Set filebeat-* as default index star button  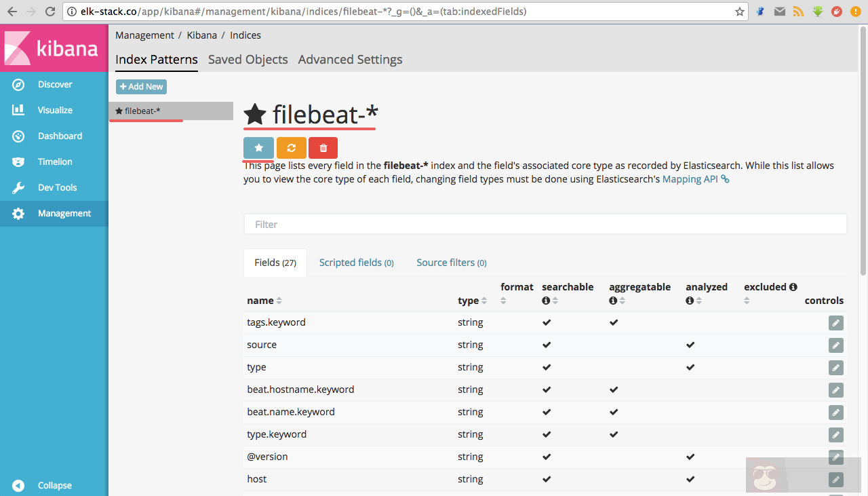[x=258, y=148]
